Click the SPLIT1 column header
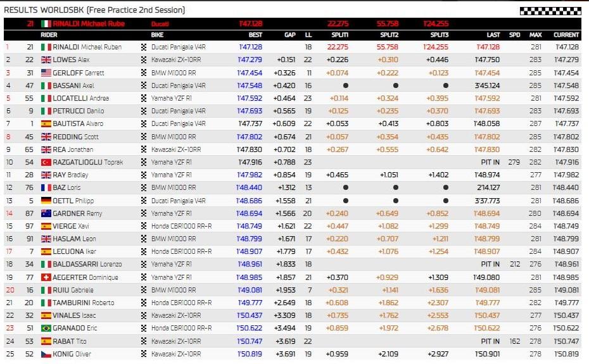 tap(340, 35)
